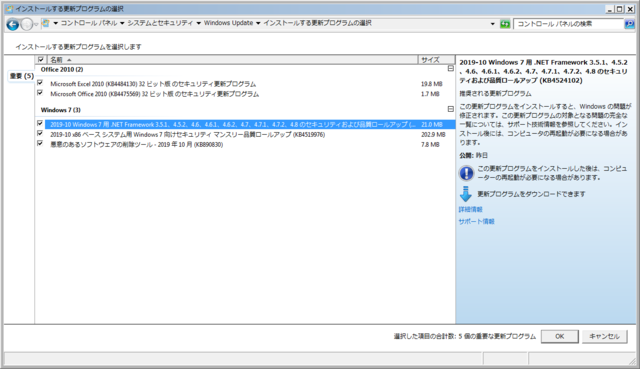The height and width of the screenshot is (369, 640).
Task: Open dropdown after Windows Update breadcrumb
Action: (258, 23)
